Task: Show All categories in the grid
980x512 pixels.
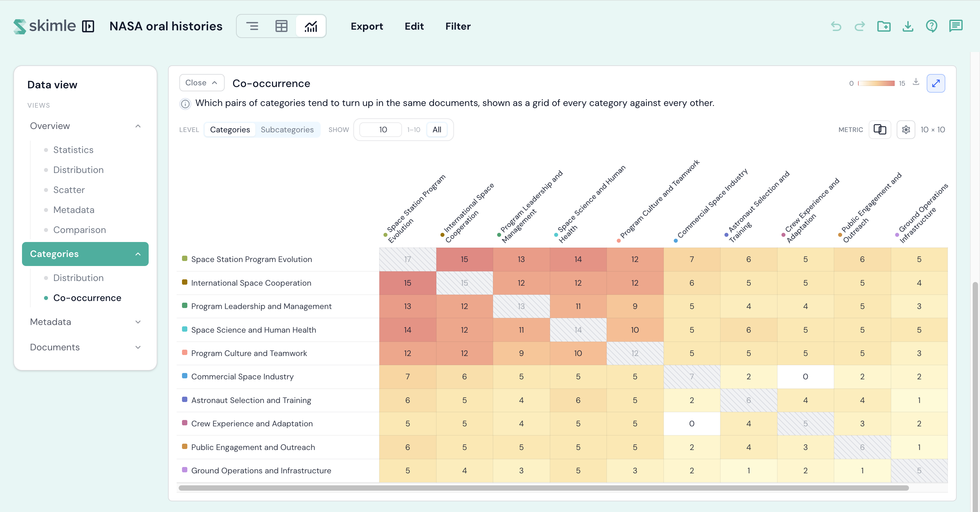Action: click(x=437, y=130)
